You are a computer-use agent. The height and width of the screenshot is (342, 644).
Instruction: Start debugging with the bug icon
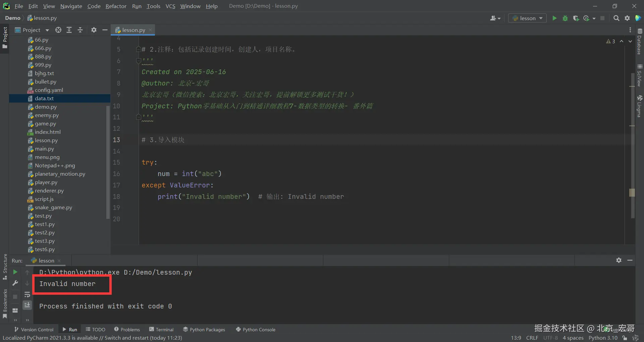tap(565, 18)
